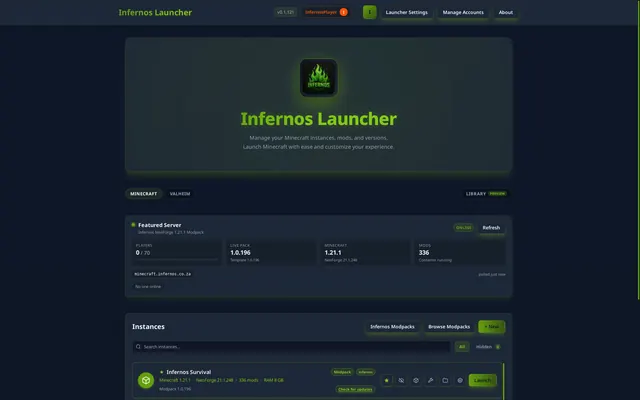Open the Infernos Survival instance folder
This screenshot has height=400, width=640.
445,380
